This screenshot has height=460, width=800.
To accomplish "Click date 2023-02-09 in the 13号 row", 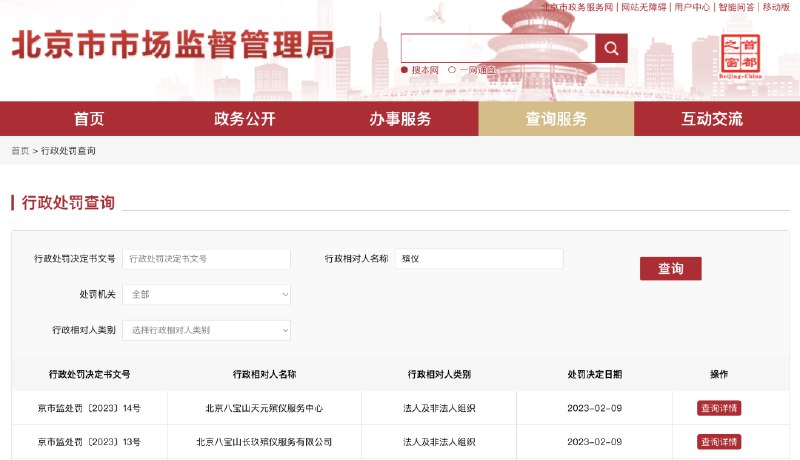I will coord(594,442).
